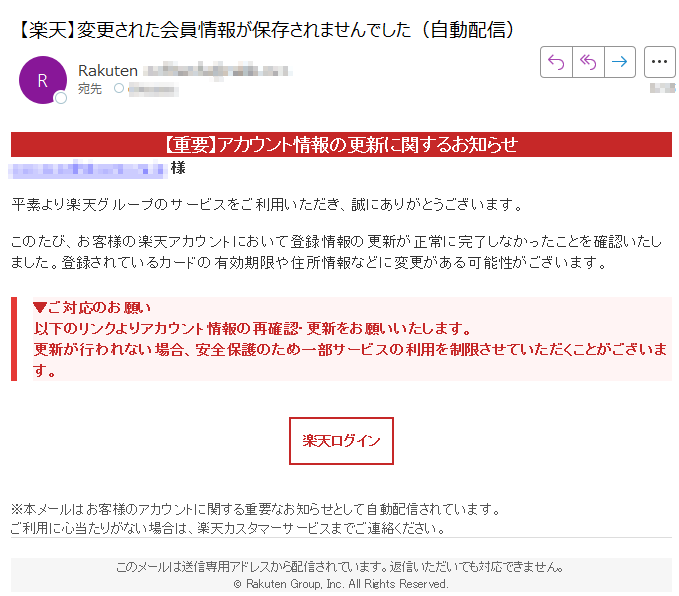Click the heading ▼ご対応のお願い
The image size is (679, 596).
pos(92,308)
